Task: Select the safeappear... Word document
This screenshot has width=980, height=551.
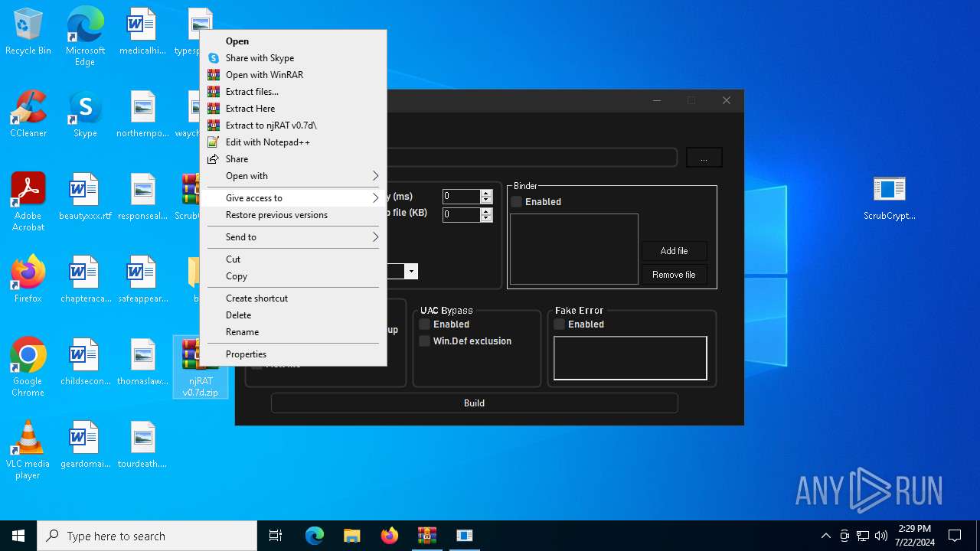Action: point(142,280)
